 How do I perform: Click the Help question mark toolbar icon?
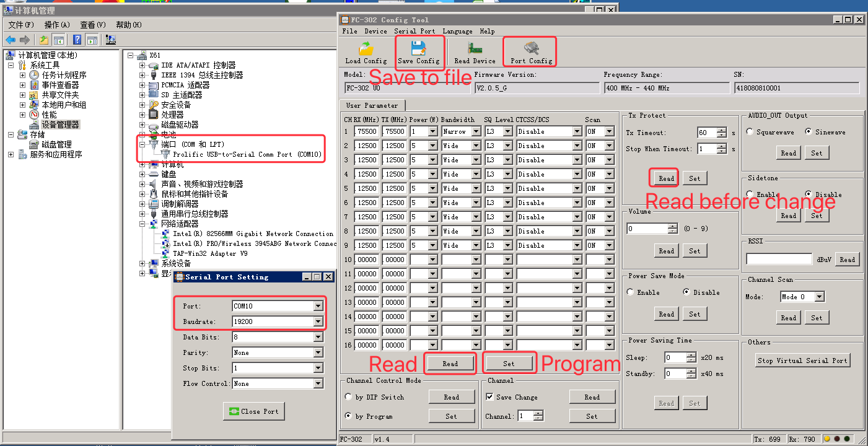(77, 40)
